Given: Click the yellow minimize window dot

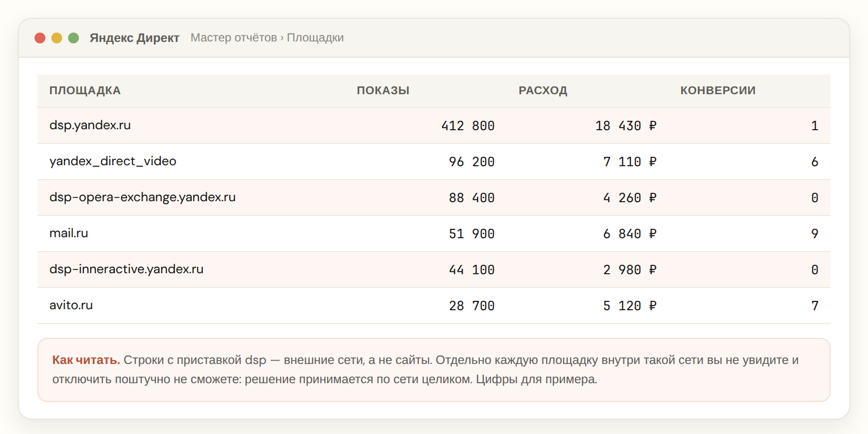Looking at the screenshot, I should 57,38.
